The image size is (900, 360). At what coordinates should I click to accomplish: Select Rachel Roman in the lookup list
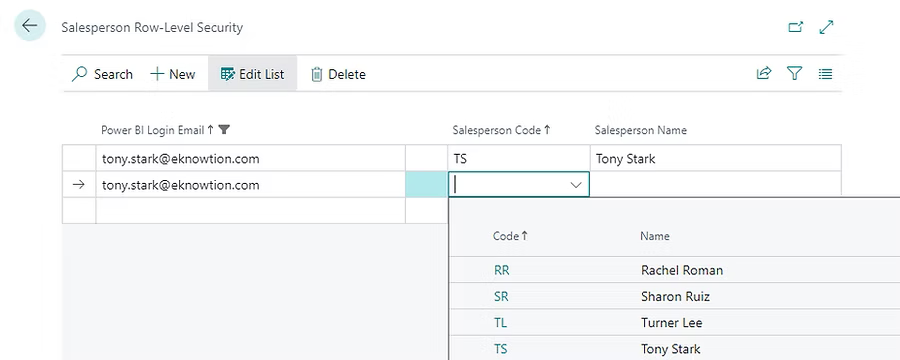pyautogui.click(x=682, y=270)
